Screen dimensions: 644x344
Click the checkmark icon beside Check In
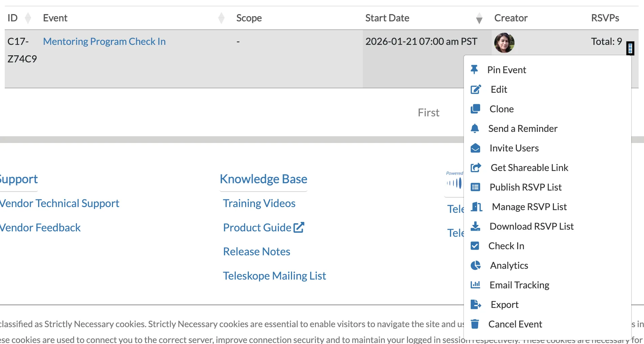click(x=475, y=246)
